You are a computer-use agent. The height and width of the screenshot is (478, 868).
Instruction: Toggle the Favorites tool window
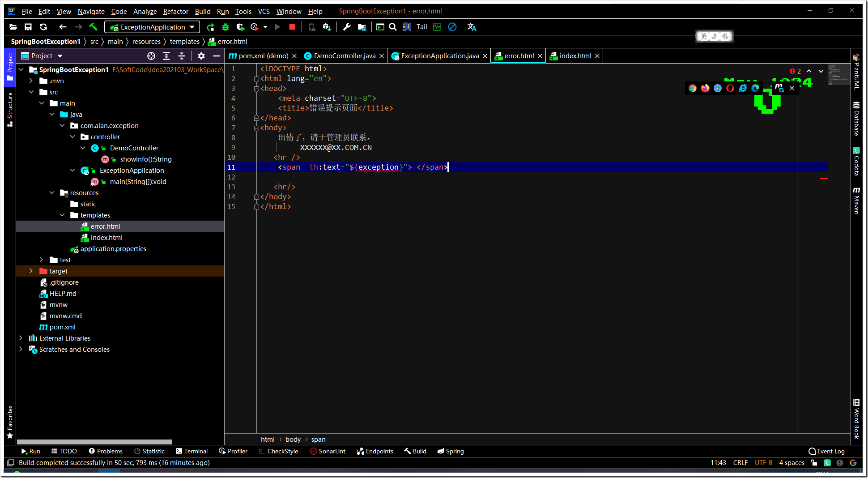10,422
